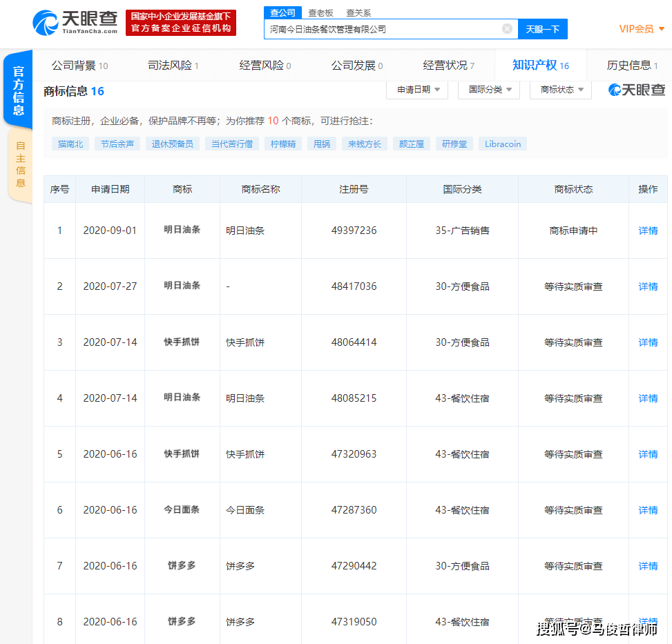Open 详情 link for row 5 快手抓饼
Screen dimensions: 672x644
[x=648, y=454]
